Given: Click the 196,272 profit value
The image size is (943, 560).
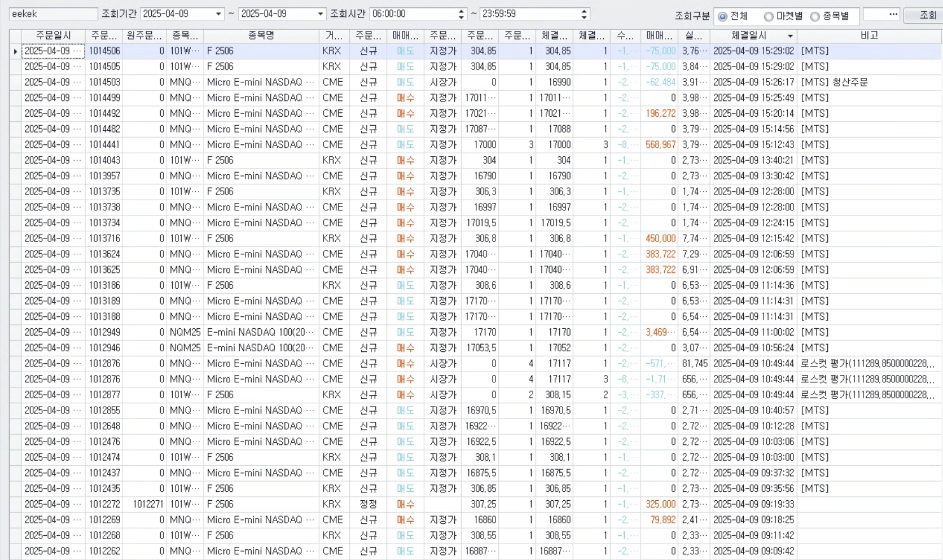Looking at the screenshot, I should pos(660,113).
